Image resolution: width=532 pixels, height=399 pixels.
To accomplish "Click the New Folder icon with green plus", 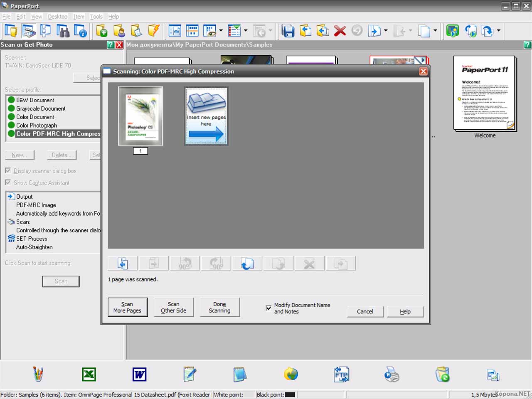I will [102, 31].
